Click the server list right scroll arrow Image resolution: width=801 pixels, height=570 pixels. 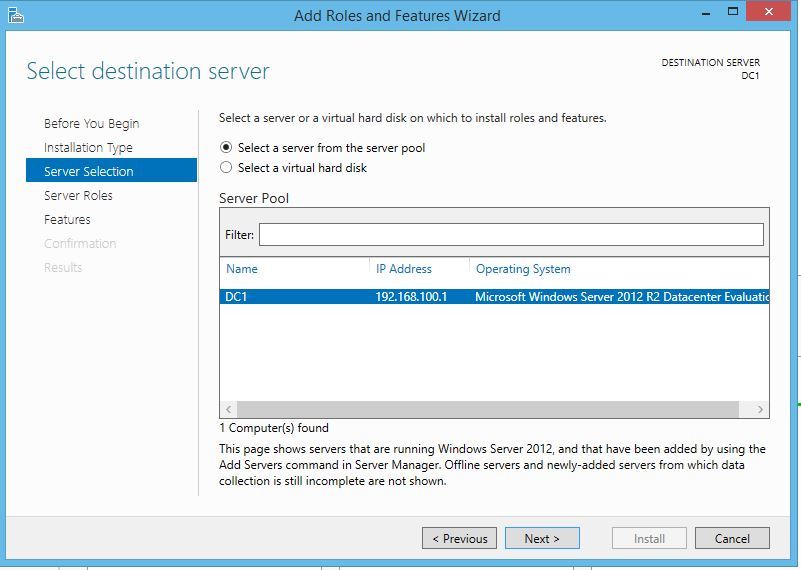[x=760, y=409]
